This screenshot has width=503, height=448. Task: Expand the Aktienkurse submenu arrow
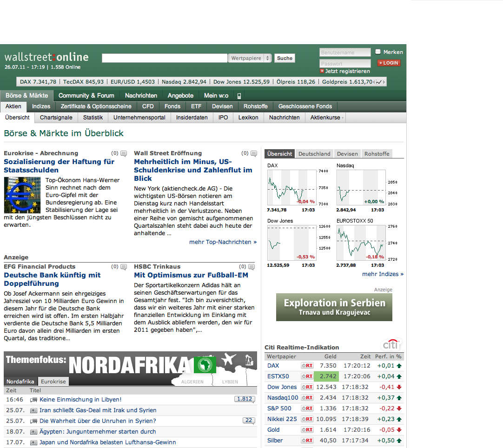click(343, 118)
